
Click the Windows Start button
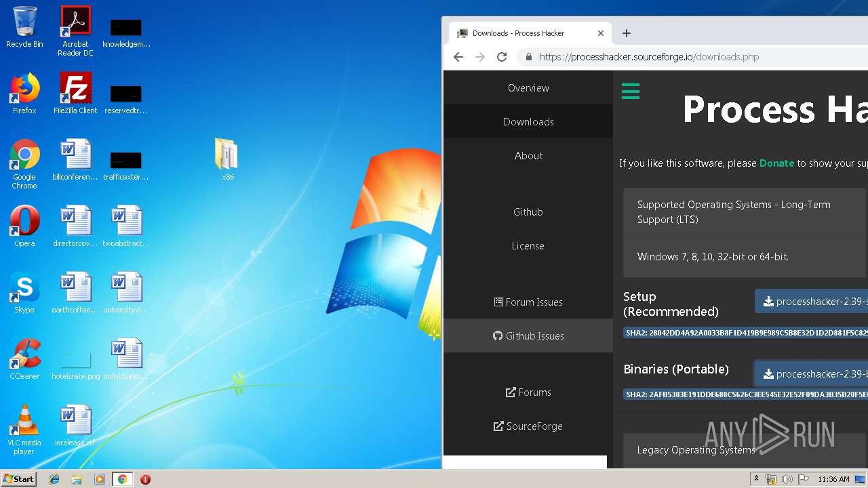coord(19,479)
